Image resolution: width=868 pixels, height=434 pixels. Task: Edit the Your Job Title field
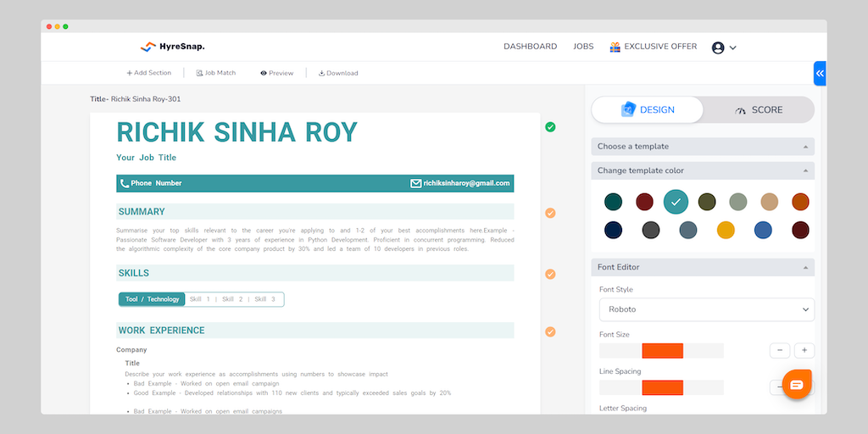click(146, 158)
